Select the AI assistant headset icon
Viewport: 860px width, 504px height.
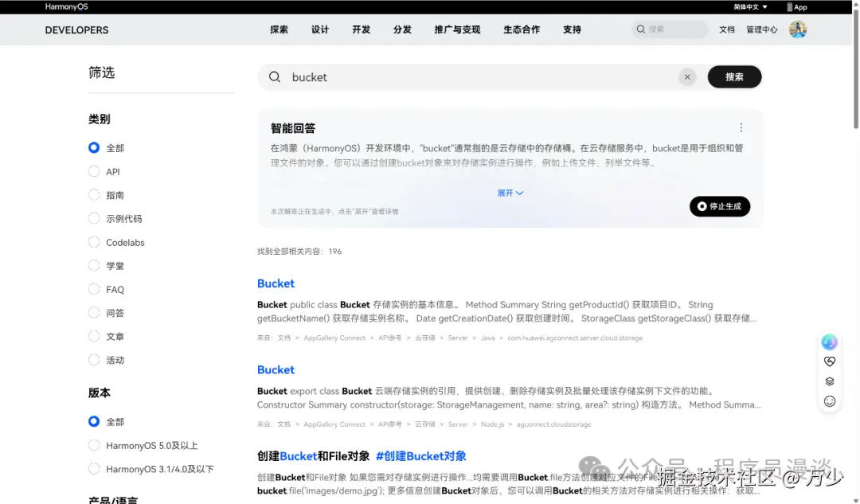point(829,341)
